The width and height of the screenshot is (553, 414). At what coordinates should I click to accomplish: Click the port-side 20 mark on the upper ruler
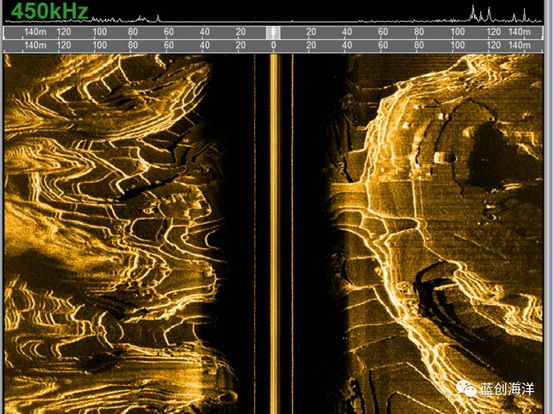241,32
